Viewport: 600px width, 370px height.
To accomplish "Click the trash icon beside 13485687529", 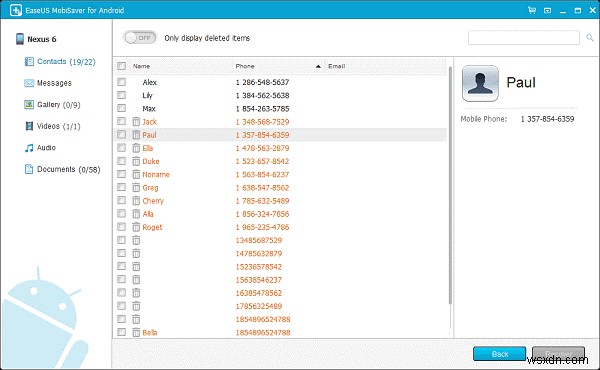I will (x=136, y=240).
